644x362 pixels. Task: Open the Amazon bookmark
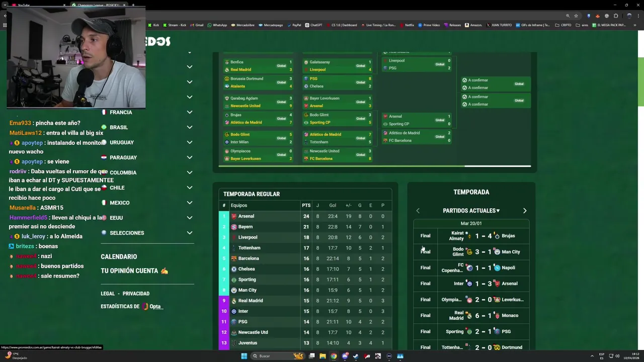click(473, 25)
